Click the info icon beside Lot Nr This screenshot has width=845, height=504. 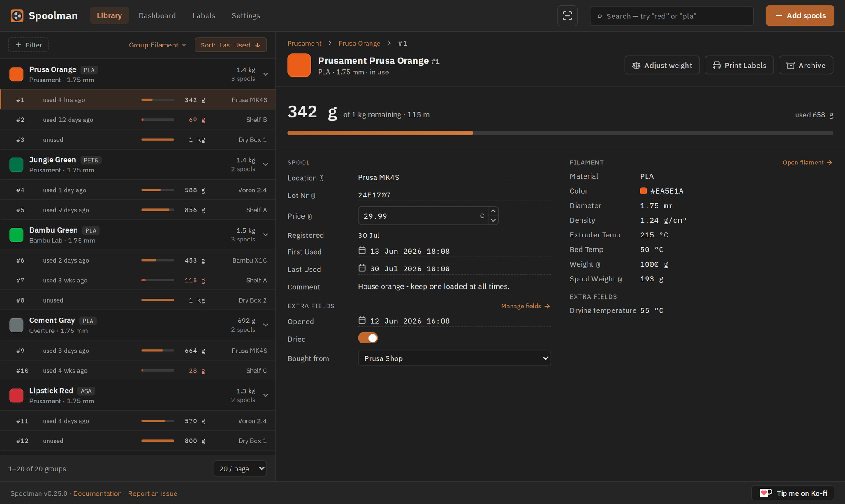coord(313,196)
